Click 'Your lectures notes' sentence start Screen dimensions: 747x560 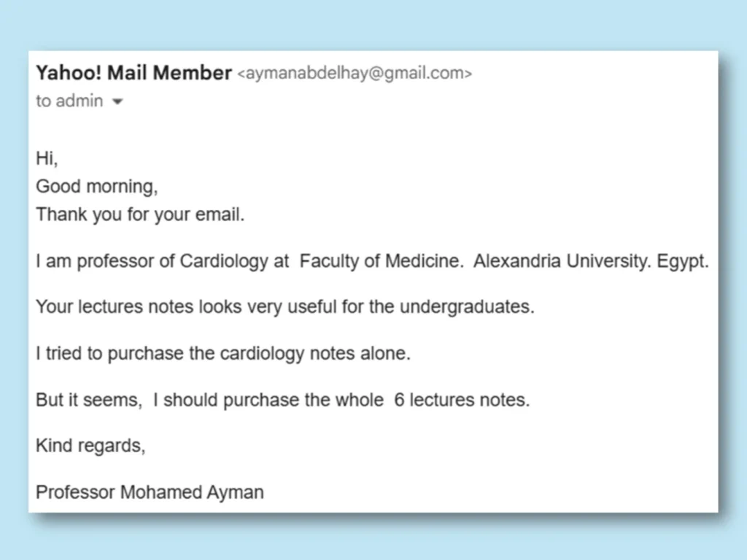click(115, 307)
